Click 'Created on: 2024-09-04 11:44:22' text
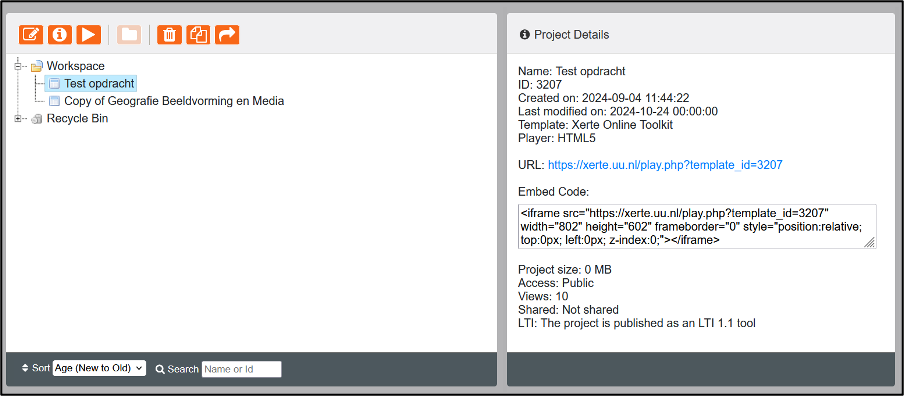Viewport: 904px width, 396px height. (604, 98)
